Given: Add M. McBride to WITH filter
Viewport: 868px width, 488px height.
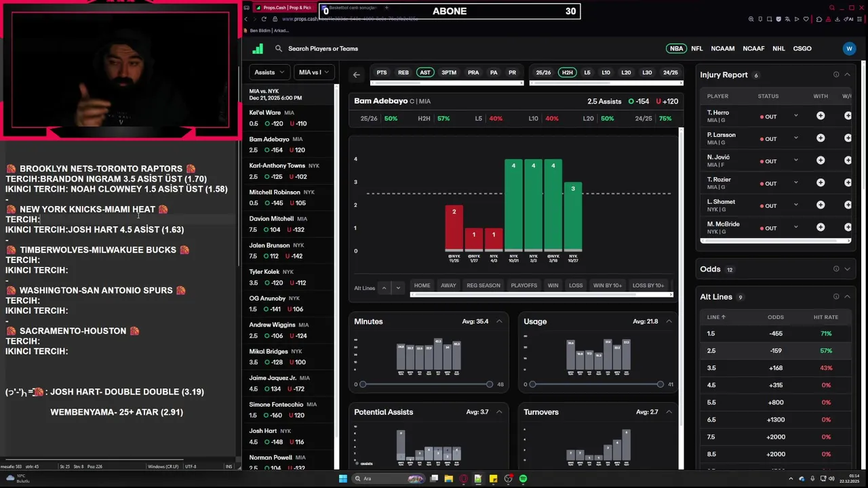Looking at the screenshot, I should (821, 227).
